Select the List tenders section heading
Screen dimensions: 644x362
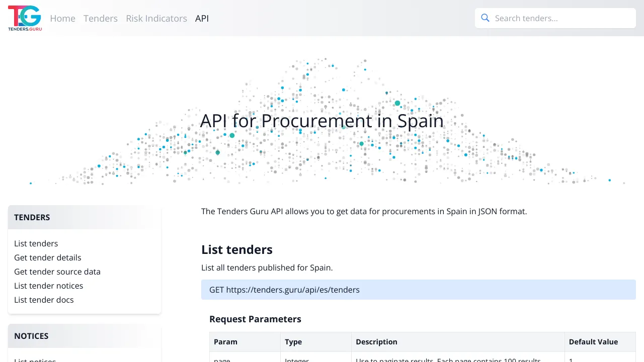(237, 250)
